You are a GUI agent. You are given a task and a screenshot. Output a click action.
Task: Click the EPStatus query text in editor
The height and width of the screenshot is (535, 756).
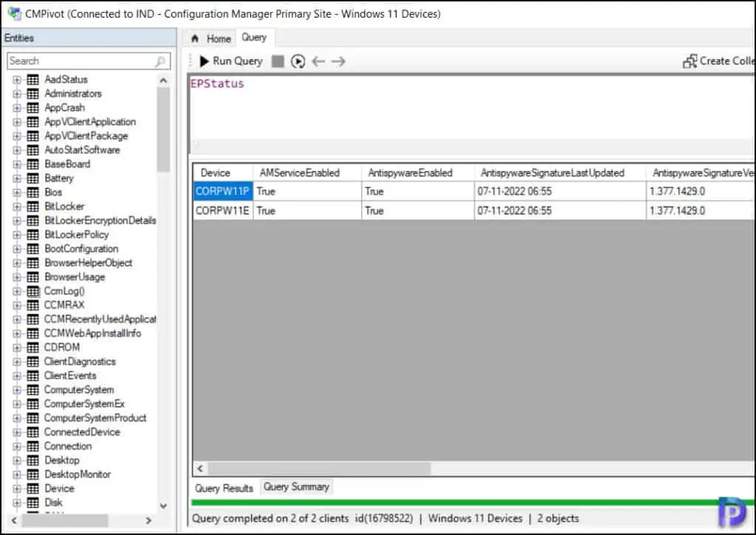tap(217, 84)
